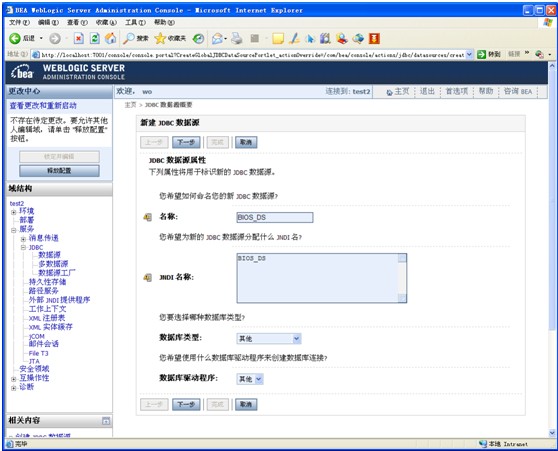Click the 本地 Intranet zone icon
The height and width of the screenshot is (451, 558).
(483, 444)
